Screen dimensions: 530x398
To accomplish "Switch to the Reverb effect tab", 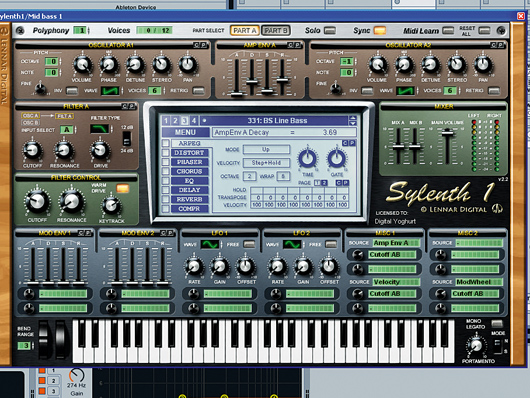I will pos(190,200).
